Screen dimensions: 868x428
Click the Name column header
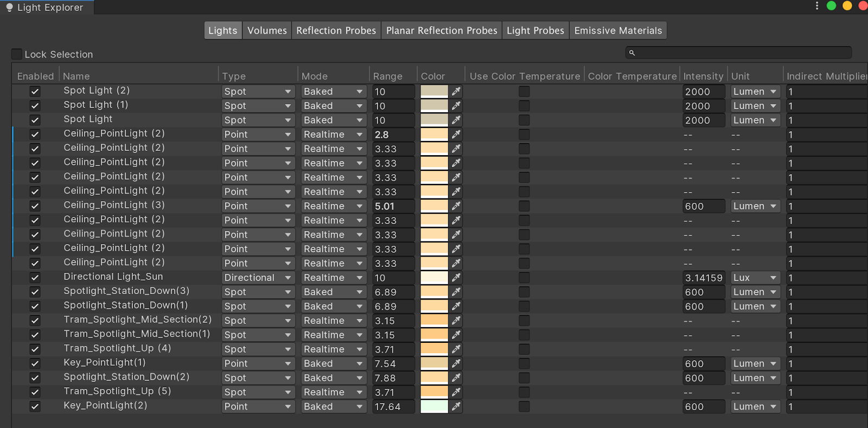(x=76, y=76)
